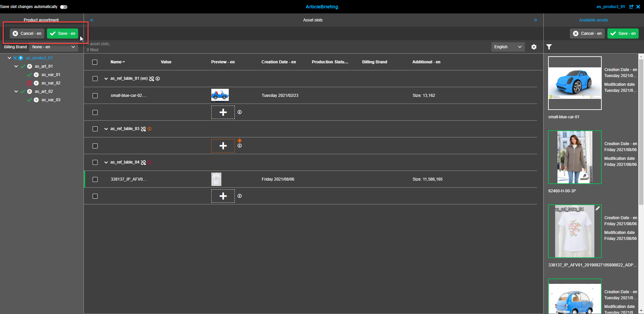Screen dimensions: 644x314
Task: Open the filter for available assets
Action: coord(549,47)
